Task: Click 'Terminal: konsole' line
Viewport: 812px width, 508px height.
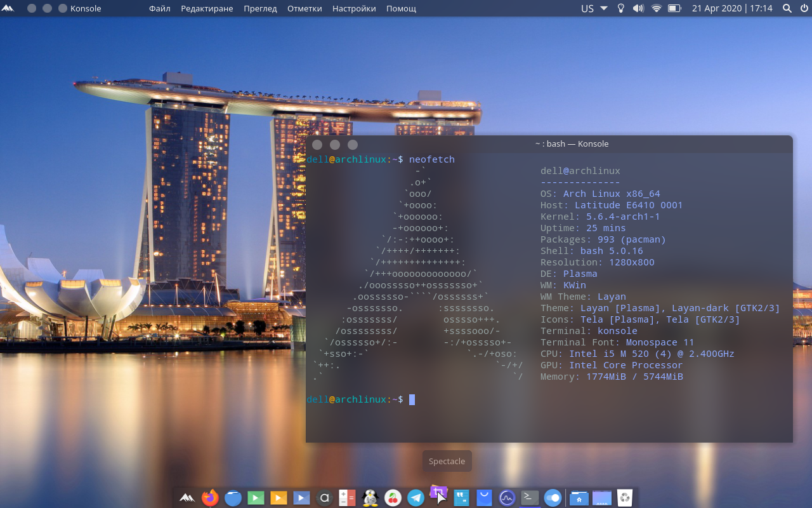Action: click(589, 331)
